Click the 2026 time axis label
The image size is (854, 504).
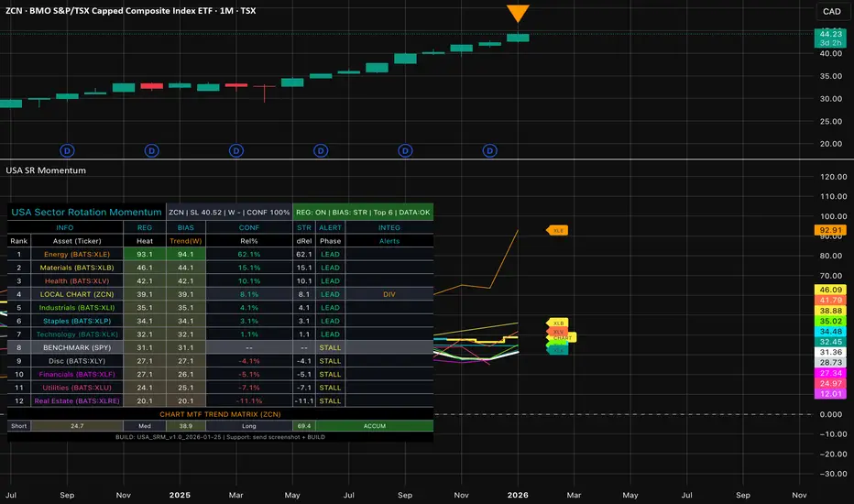coord(518,495)
